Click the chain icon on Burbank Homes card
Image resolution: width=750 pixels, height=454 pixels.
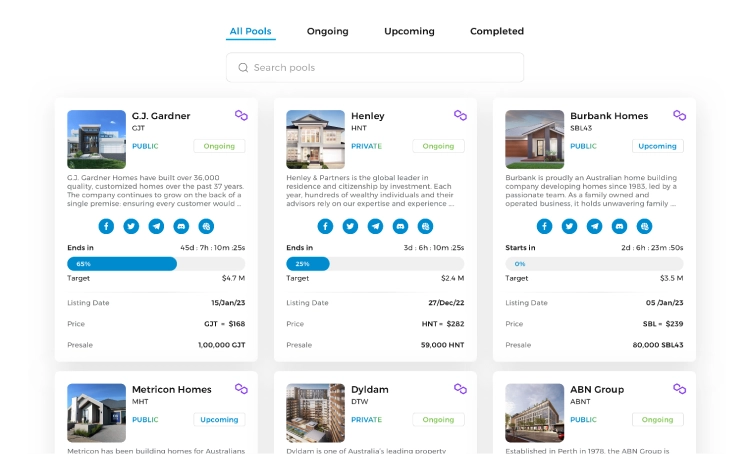click(679, 115)
